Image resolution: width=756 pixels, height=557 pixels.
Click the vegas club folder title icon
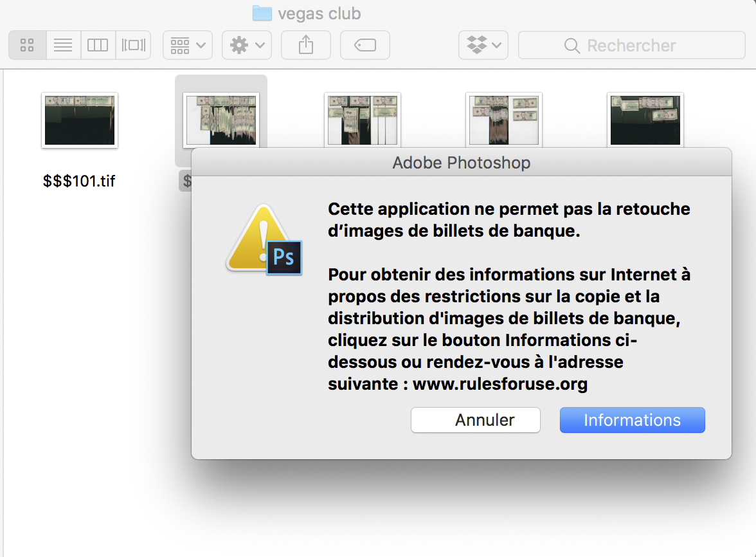tap(262, 13)
